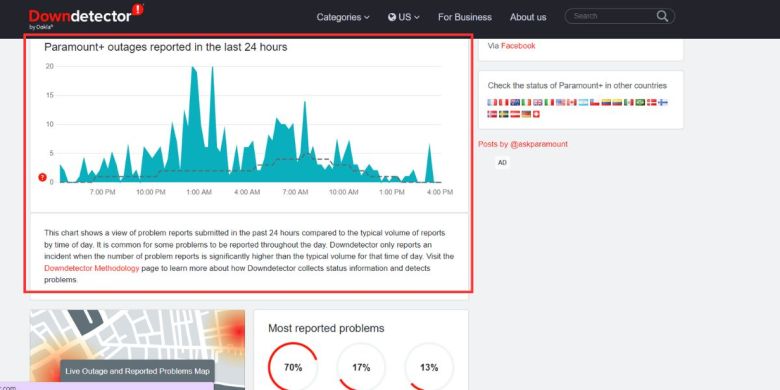
Task: Click the Most reported problems heading
Action: pyautogui.click(x=326, y=328)
